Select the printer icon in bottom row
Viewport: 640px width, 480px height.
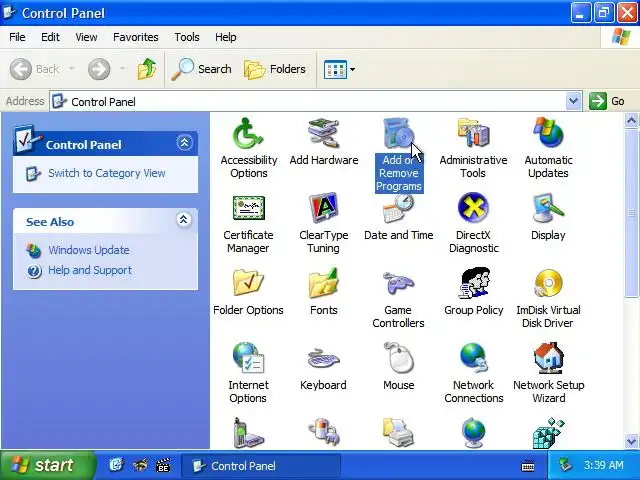click(399, 433)
